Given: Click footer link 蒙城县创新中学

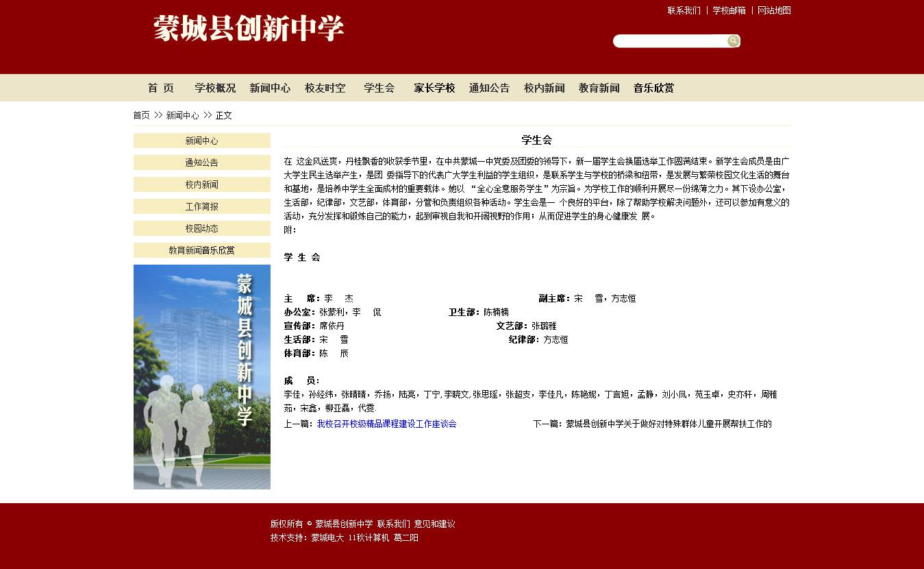Looking at the screenshot, I should tap(344, 524).
